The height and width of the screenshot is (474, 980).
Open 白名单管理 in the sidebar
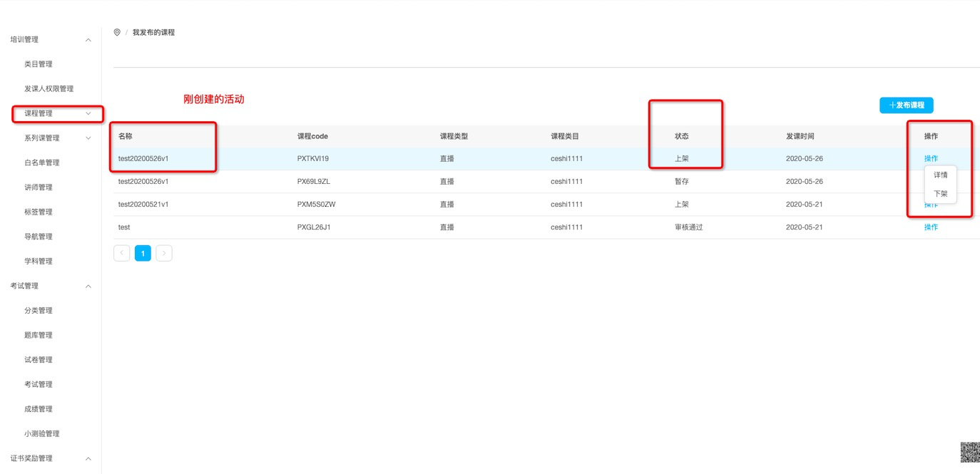(x=42, y=163)
